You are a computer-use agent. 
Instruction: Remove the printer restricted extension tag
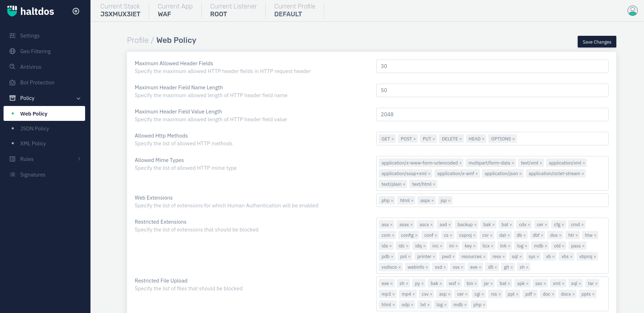(434, 257)
